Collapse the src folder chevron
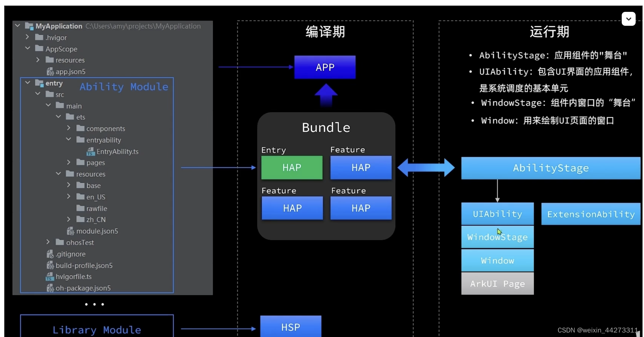The height and width of the screenshot is (337, 644). click(x=38, y=94)
